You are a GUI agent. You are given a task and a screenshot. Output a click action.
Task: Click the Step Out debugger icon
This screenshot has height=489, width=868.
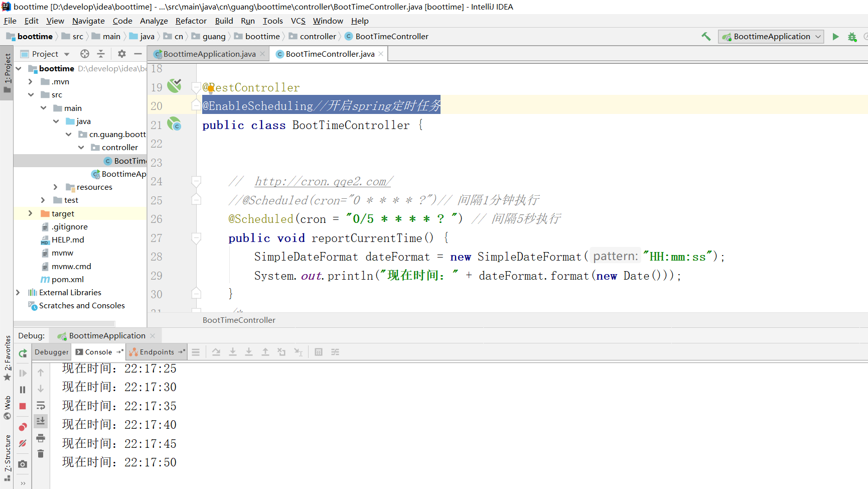coord(265,352)
